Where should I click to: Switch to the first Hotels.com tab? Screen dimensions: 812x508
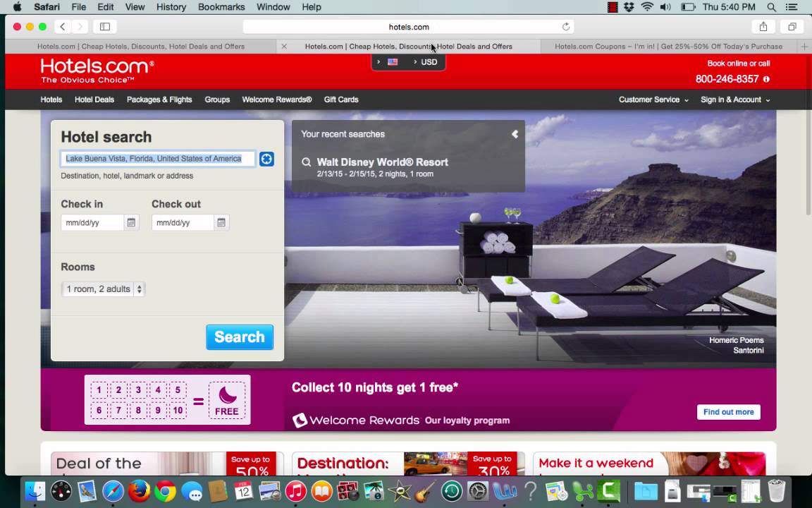click(141, 46)
